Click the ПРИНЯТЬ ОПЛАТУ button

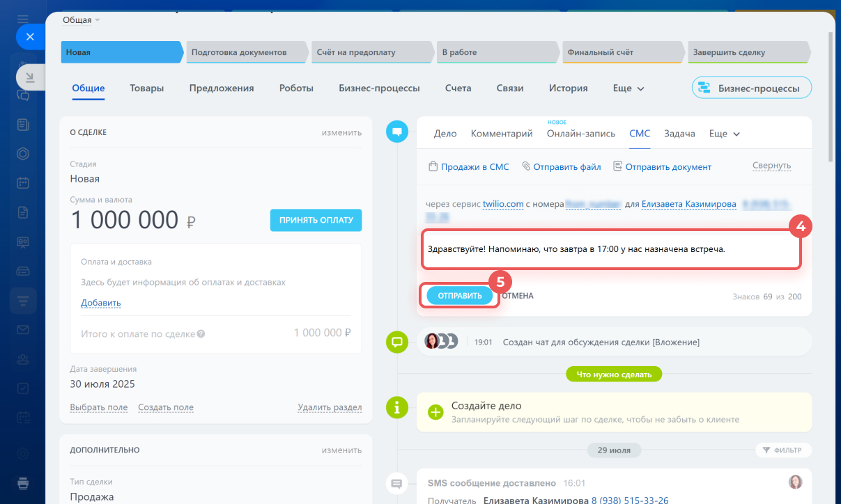click(x=316, y=220)
